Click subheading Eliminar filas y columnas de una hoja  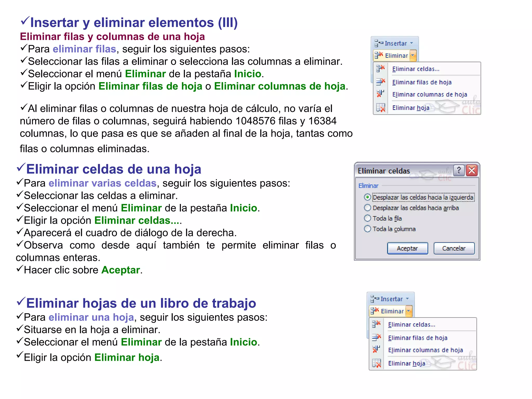[112, 36]
